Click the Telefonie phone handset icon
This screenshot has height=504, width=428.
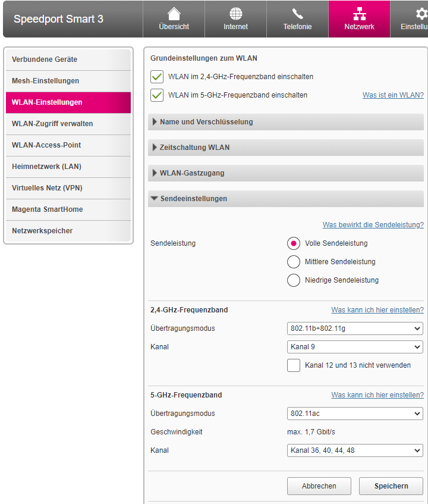click(297, 14)
